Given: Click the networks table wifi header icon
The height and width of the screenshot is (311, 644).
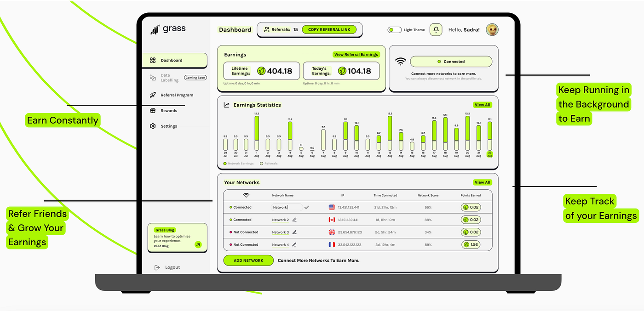Looking at the screenshot, I should point(246,195).
